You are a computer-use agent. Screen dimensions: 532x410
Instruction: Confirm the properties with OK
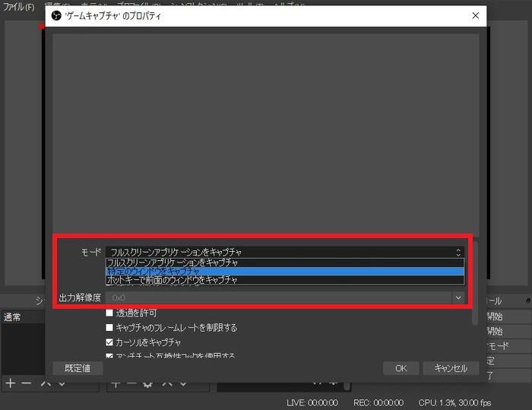(x=401, y=368)
